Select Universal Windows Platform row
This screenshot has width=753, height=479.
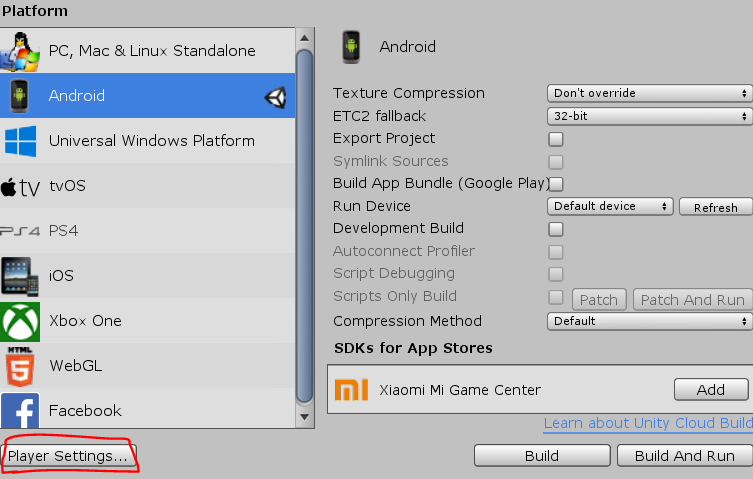147,141
